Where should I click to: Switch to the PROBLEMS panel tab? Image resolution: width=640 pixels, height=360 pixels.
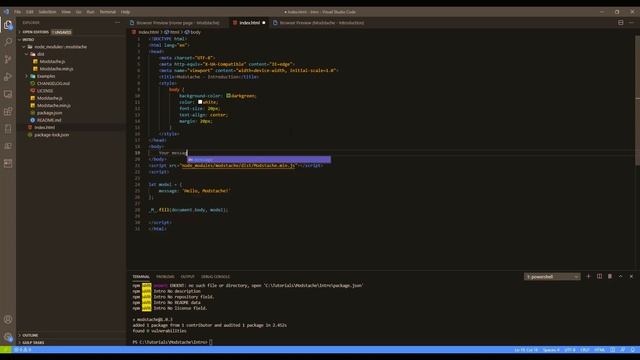tap(165, 277)
